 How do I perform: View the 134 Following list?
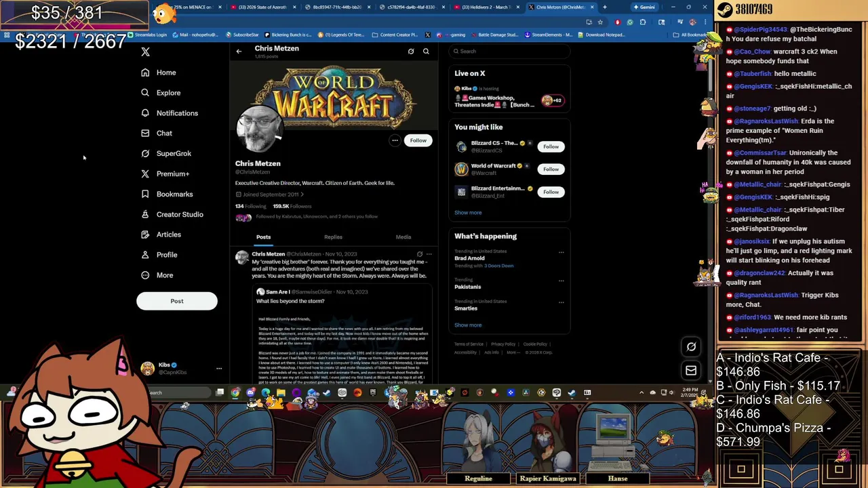point(251,206)
